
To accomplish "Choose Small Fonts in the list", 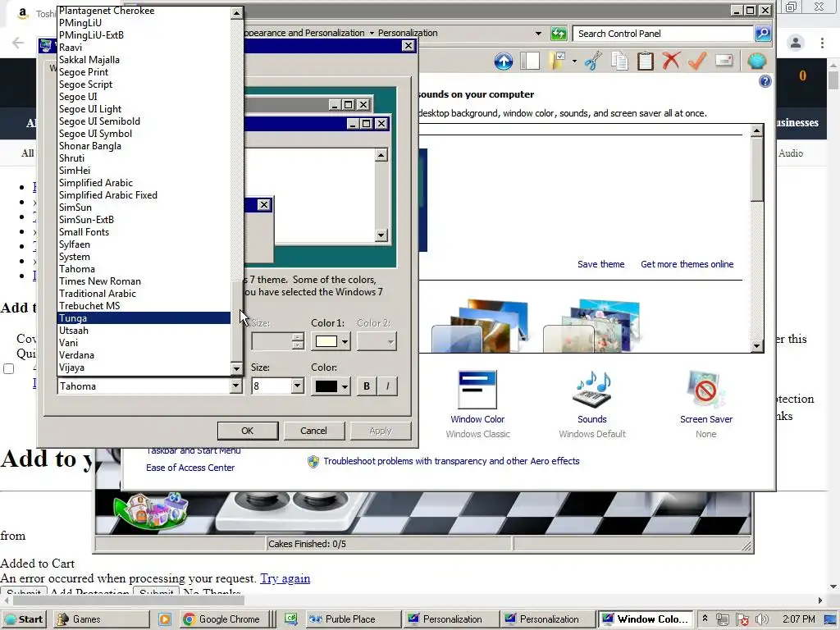I will [144, 232].
